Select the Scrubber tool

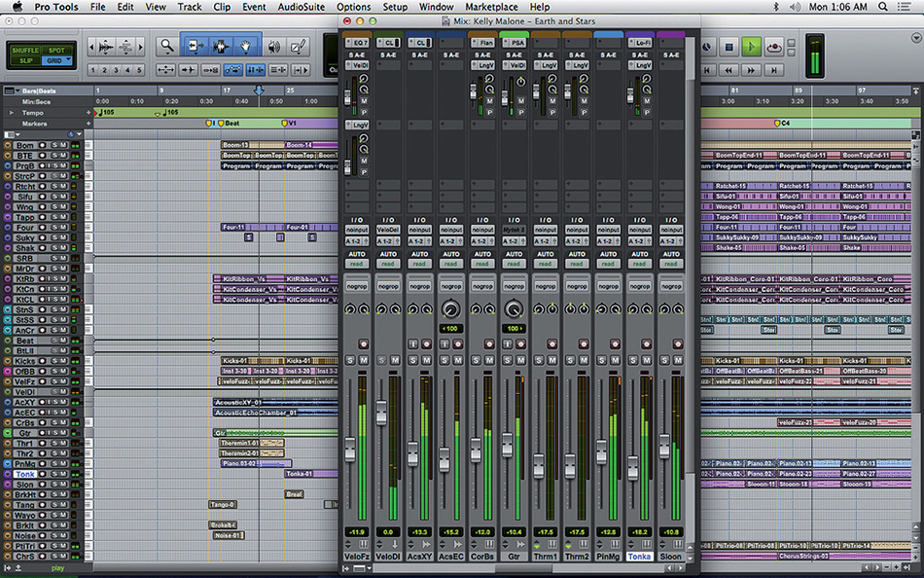tap(275, 45)
